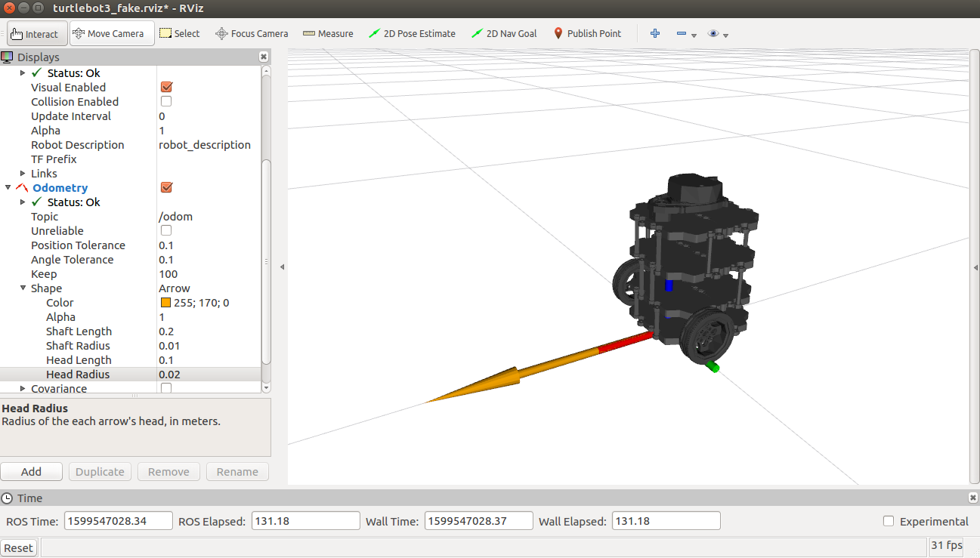Click the Reset button
980x558 pixels.
(x=19, y=548)
